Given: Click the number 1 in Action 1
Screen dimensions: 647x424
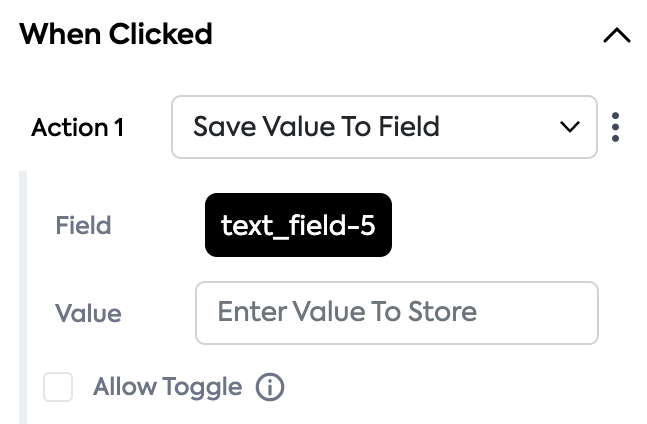Looking at the screenshot, I should click(119, 128).
